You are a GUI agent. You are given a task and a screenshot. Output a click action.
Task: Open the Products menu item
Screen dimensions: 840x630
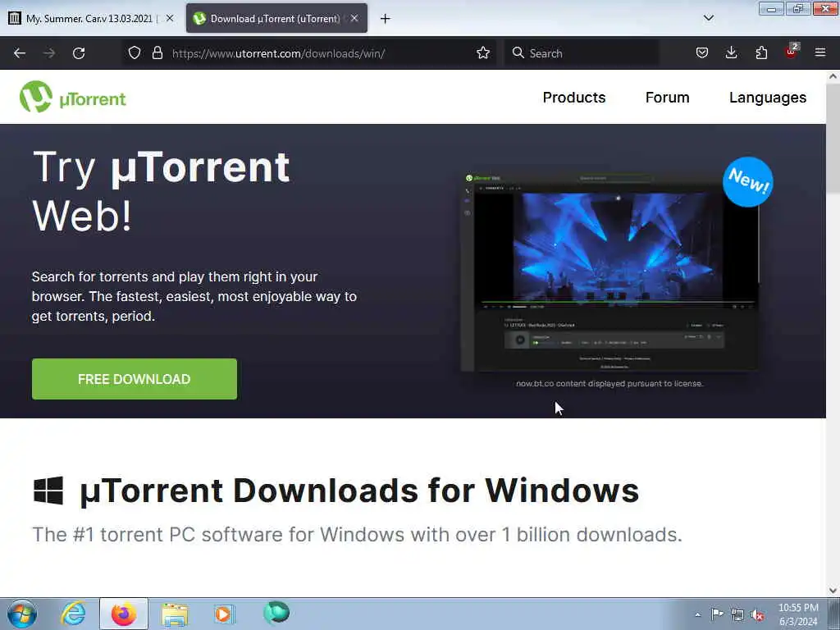pos(573,98)
